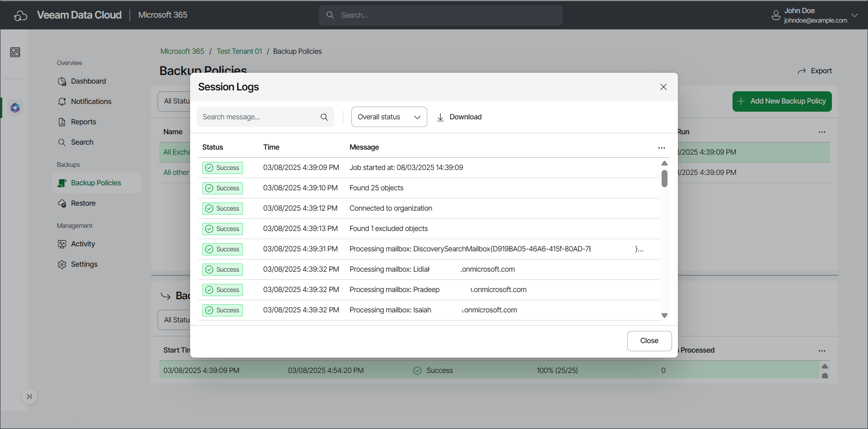Click the Message column header
Viewport: 868px width, 429px height.
(364, 147)
